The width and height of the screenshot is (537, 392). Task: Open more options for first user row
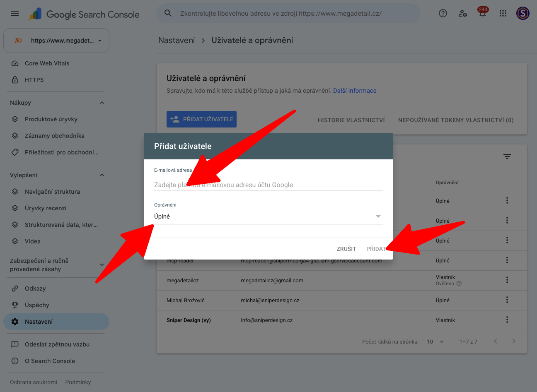pos(507,201)
